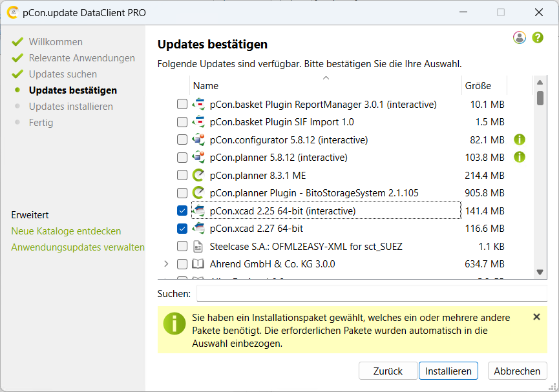Click pCon.planner 5.8.12 interactive package icon

pos(198,157)
